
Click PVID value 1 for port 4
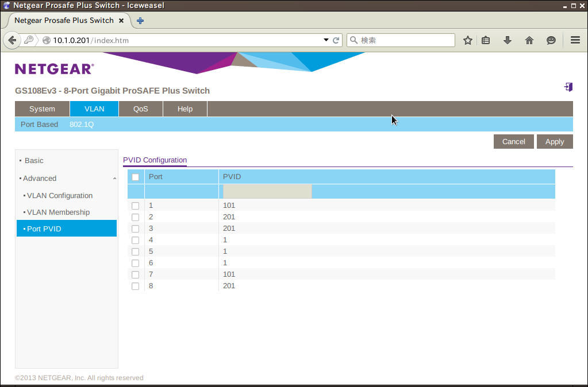pos(225,240)
